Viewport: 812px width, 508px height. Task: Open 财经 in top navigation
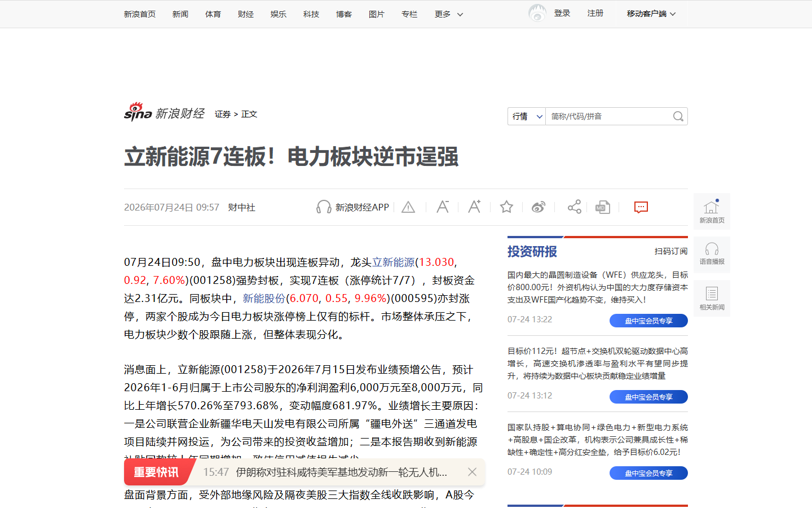point(246,14)
